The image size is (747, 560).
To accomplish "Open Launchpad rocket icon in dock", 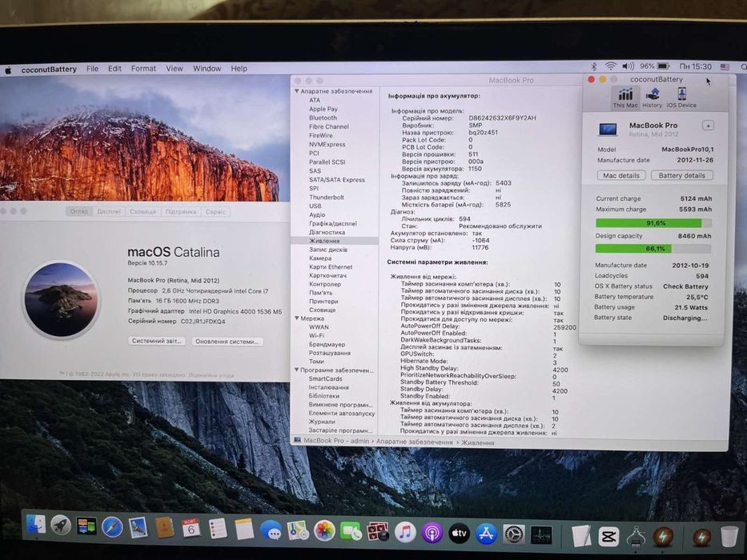I will coord(61,526).
